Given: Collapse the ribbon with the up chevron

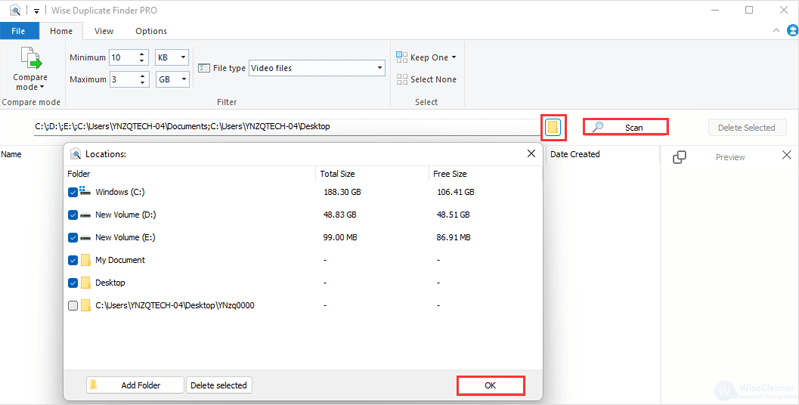Looking at the screenshot, I should 776,31.
